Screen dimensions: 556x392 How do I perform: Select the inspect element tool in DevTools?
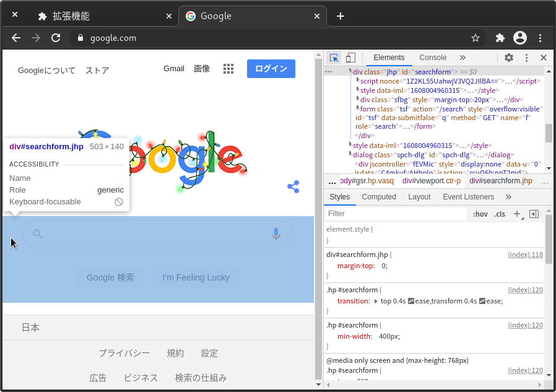(x=334, y=58)
